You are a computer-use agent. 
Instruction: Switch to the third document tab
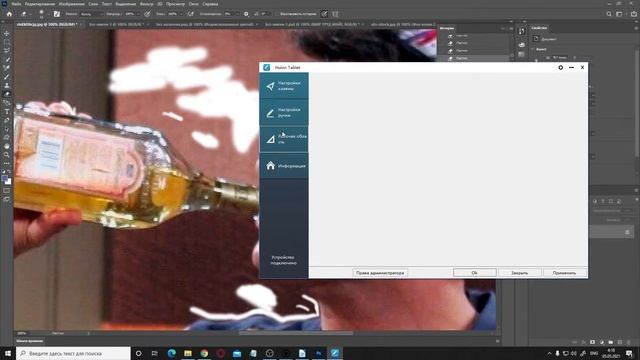(x=205, y=24)
